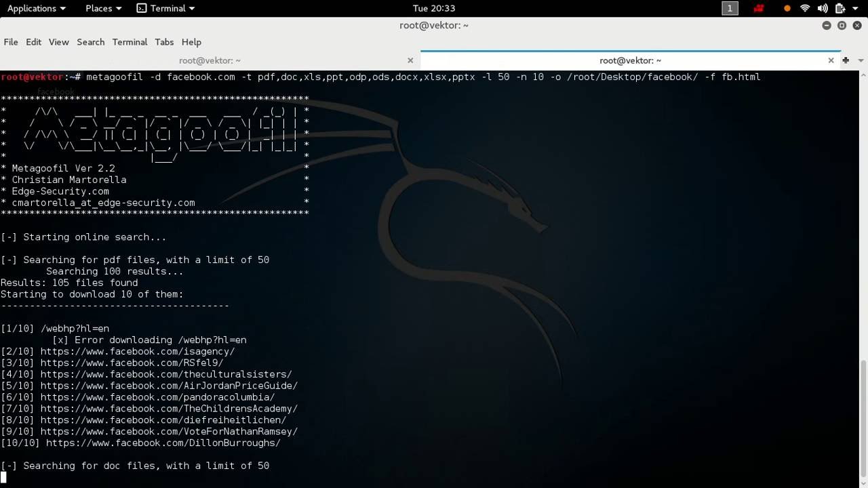This screenshot has height=488, width=868.
Task: Click '[1/10] /webhp?hl=en' line
Action: (x=55, y=329)
